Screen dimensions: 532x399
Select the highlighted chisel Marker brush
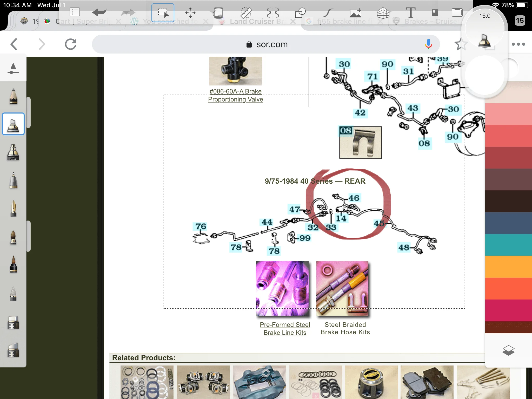(13, 124)
